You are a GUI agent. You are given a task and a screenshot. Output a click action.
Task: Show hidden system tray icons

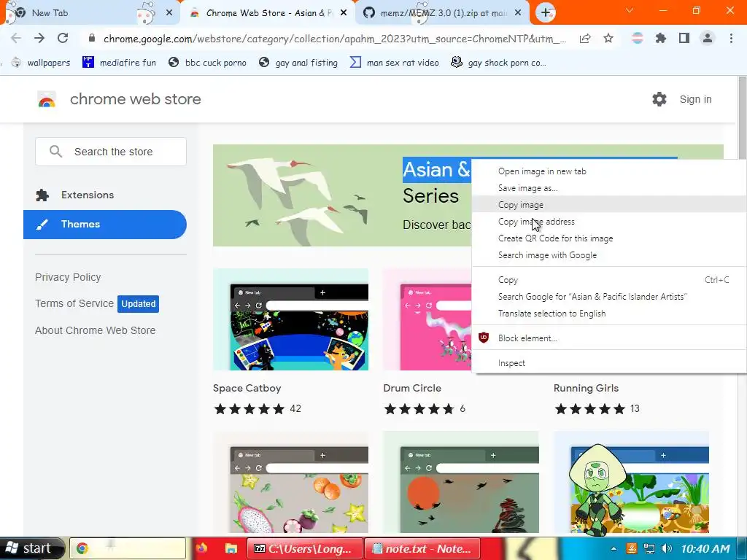(x=614, y=548)
